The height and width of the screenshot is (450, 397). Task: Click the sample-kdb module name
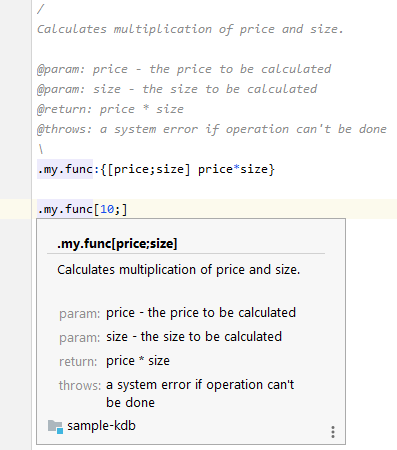tap(101, 426)
